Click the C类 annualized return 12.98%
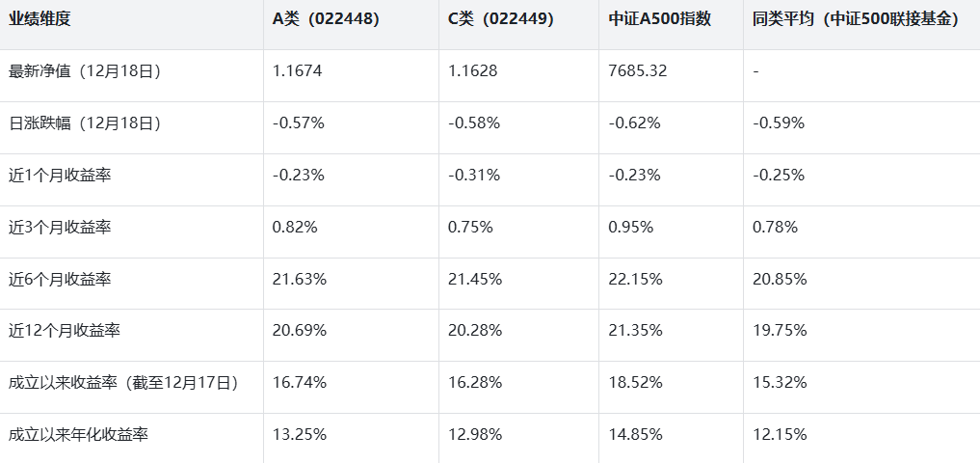980x463 pixels. (x=475, y=435)
